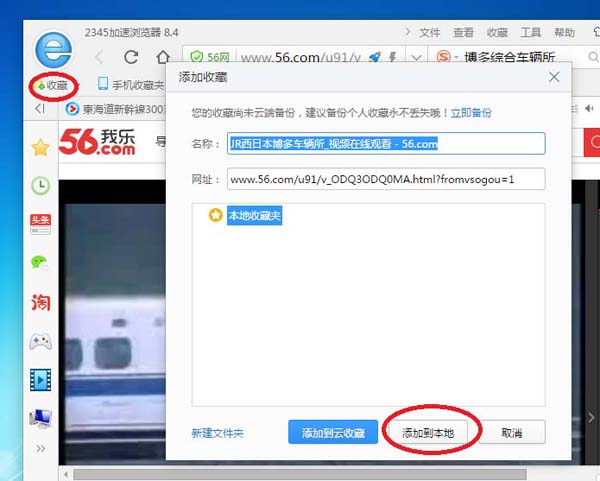Click the horizontal scrollbar at the bottom
Viewport: 600px width, 481px height.
pos(300,474)
